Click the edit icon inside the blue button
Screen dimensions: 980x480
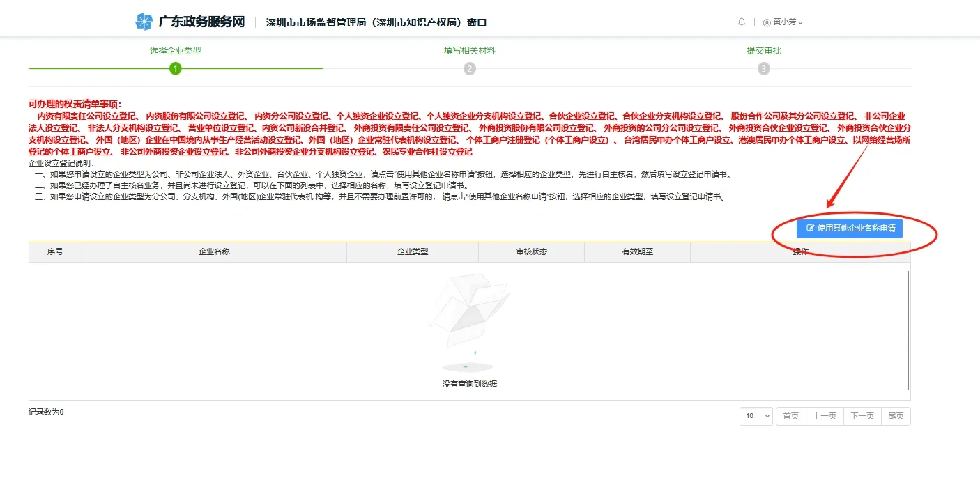click(809, 228)
